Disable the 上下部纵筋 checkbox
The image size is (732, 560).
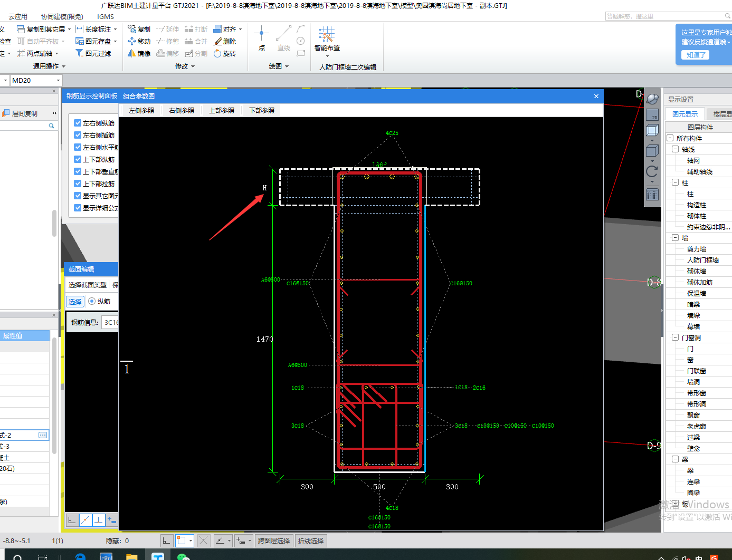click(x=78, y=159)
